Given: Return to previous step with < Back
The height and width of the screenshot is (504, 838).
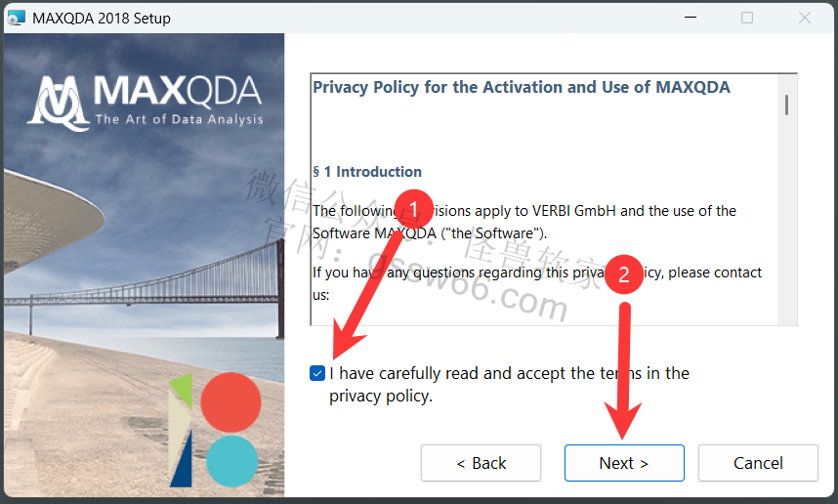Looking at the screenshot, I should coord(481,463).
